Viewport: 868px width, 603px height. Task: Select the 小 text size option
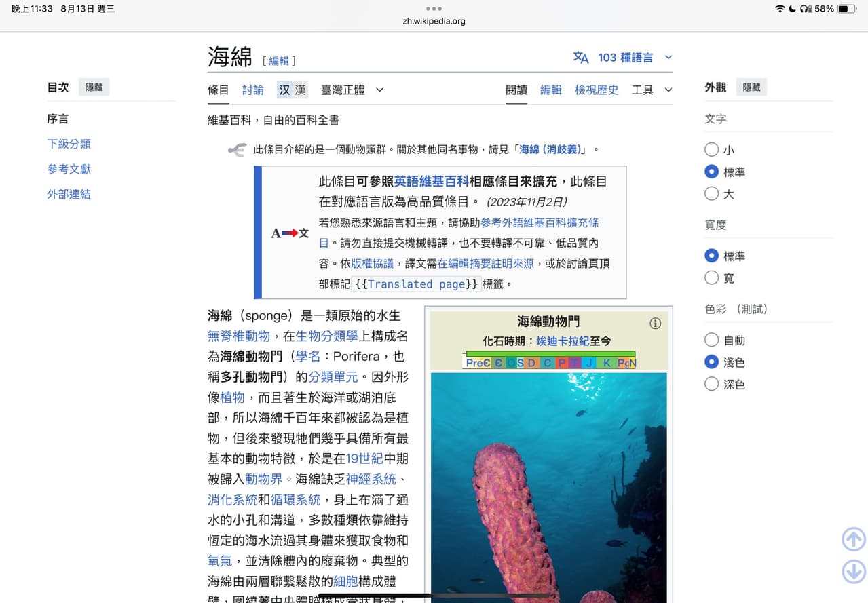[x=711, y=150]
